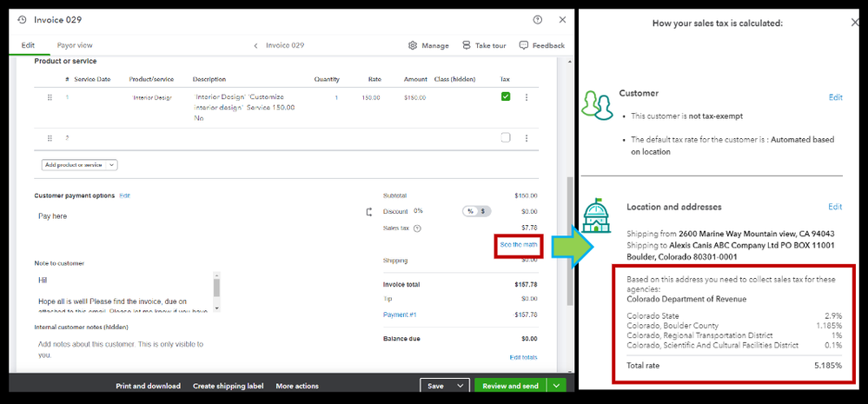This screenshot has width=868, height=404.
Task: Close the sales tax calculation panel
Action: 855,23
